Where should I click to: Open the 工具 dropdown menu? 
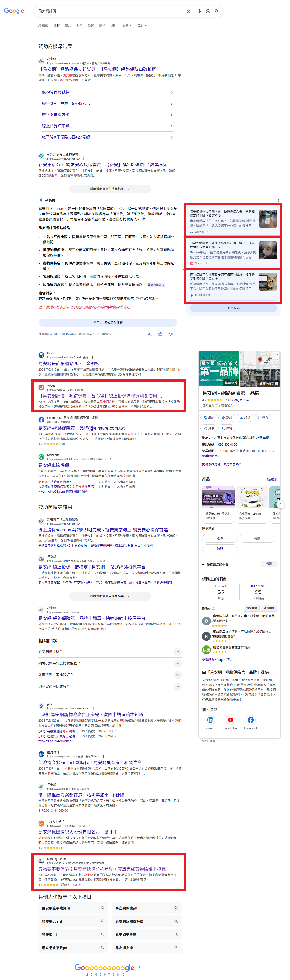pyautogui.click(x=142, y=26)
